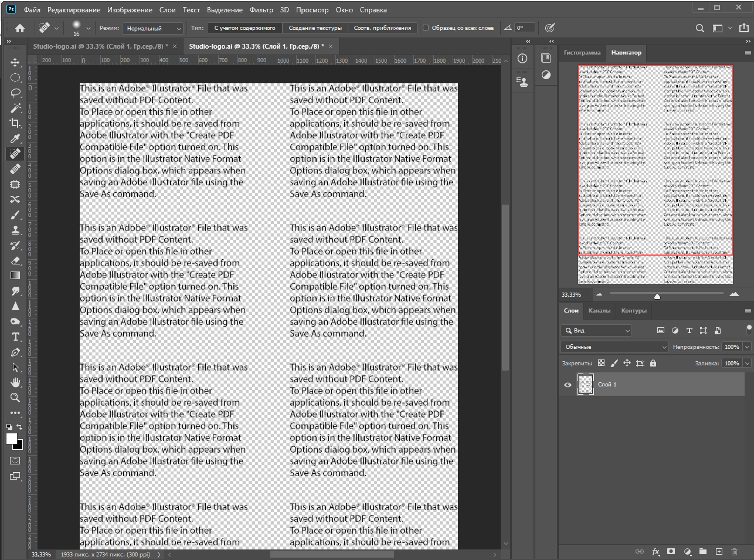
Task: Switch to the Каналы tab
Action: click(x=599, y=311)
